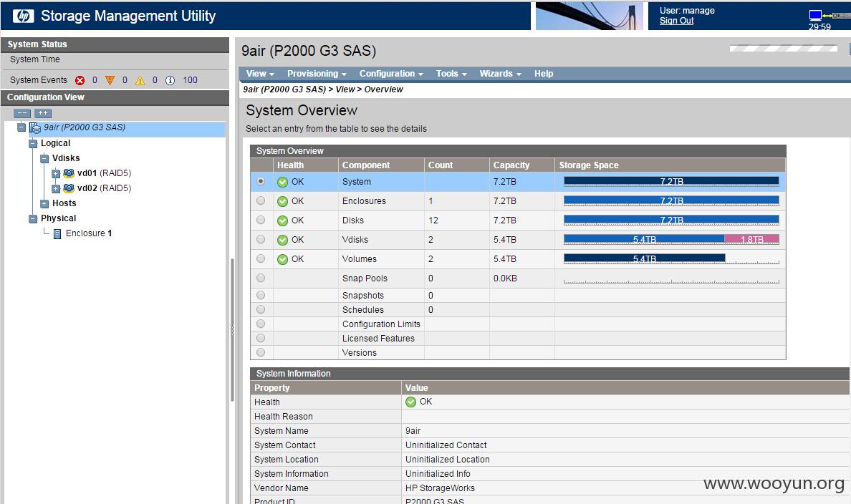
Task: Click the OK health icon in System row
Action: 282,183
